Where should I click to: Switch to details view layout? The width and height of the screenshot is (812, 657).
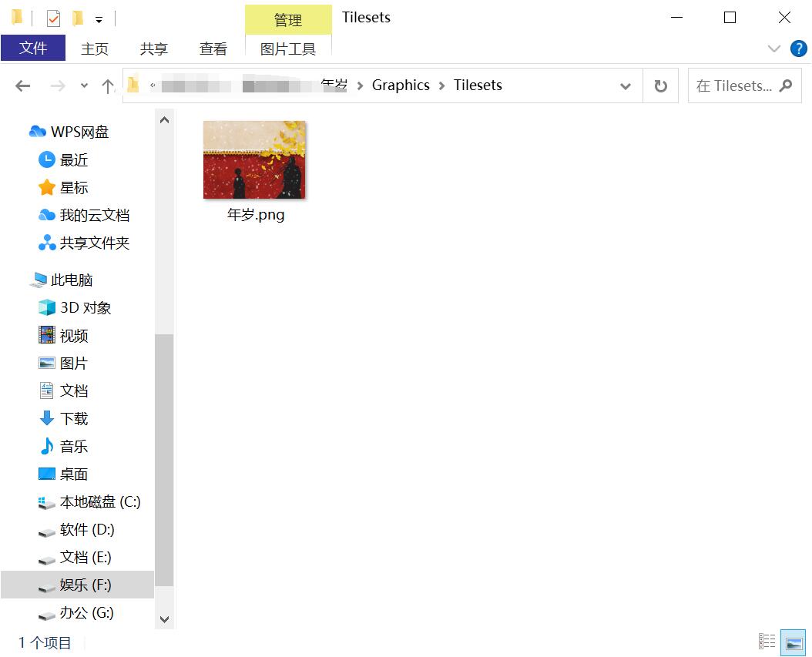pyautogui.click(x=767, y=641)
